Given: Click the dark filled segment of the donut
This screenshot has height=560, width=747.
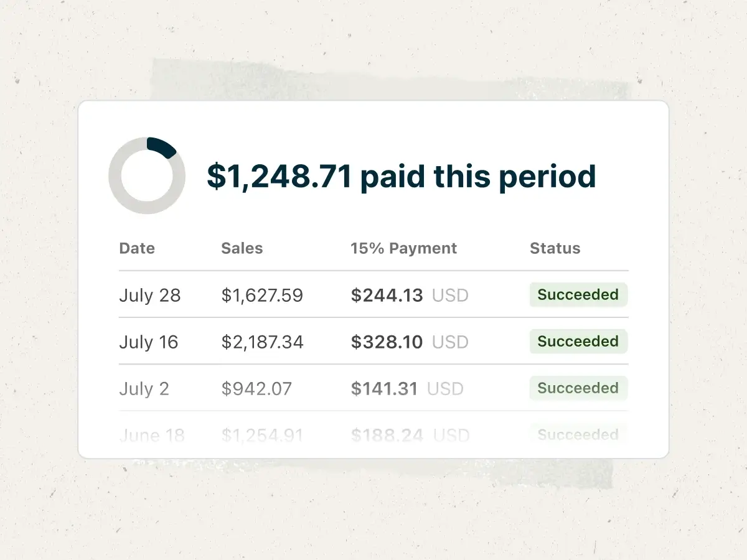Looking at the screenshot, I should (162, 147).
